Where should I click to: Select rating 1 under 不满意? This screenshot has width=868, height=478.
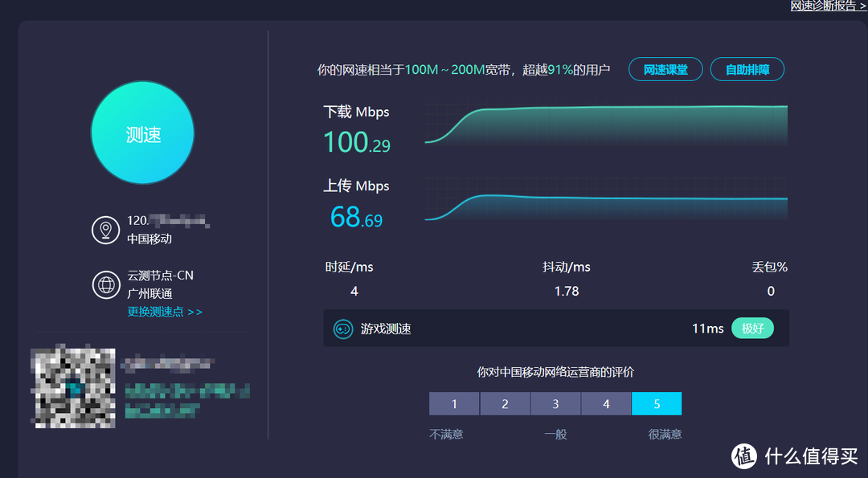(x=453, y=403)
